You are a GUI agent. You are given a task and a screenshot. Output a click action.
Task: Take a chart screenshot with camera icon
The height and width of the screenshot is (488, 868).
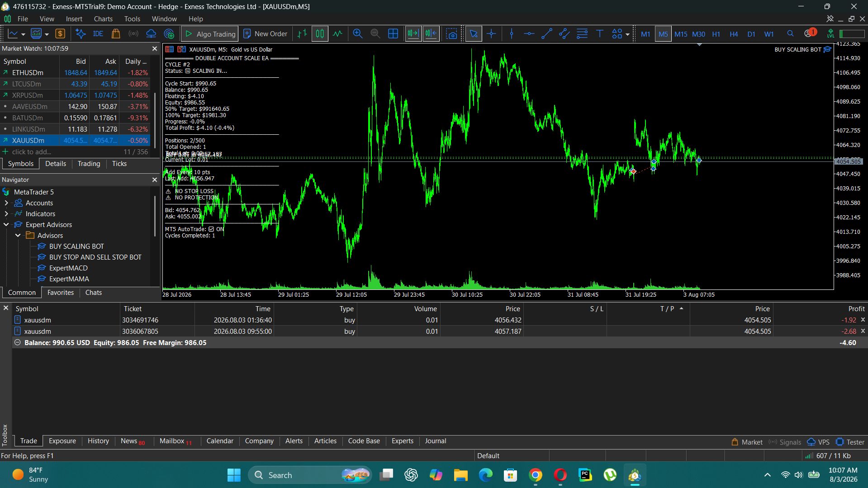coord(451,34)
